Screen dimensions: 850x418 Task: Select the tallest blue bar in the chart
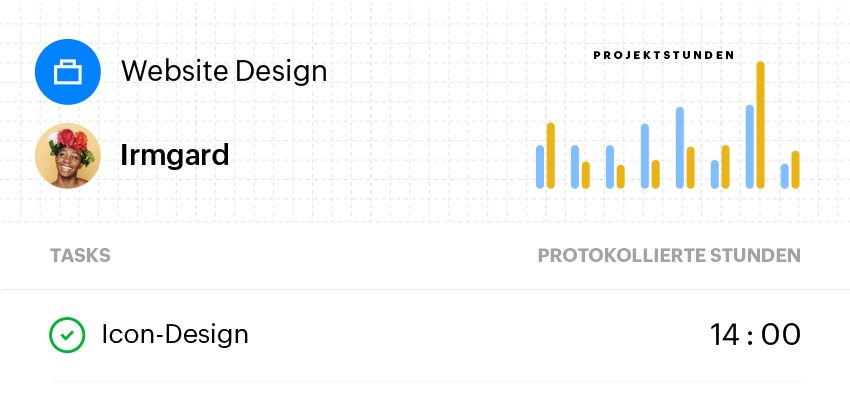[750, 146]
